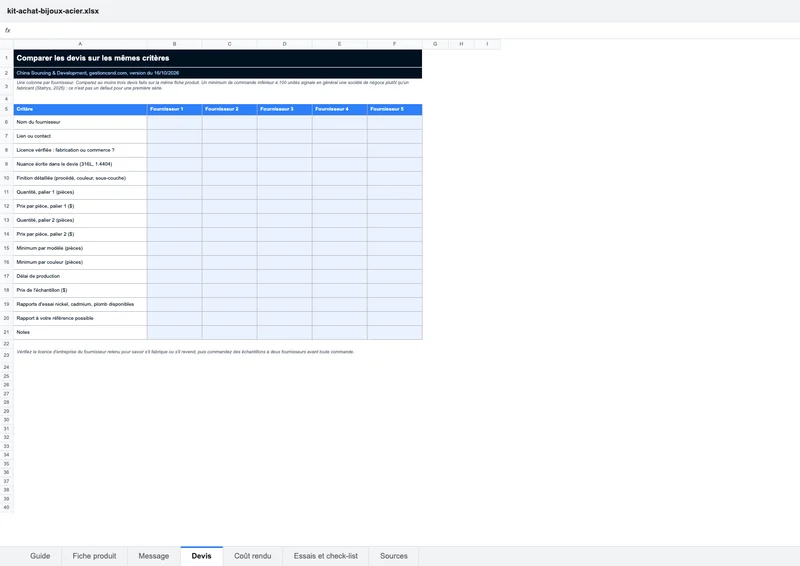Switch to the Coût rendu tab
The width and height of the screenshot is (800, 566).
pyautogui.click(x=253, y=556)
